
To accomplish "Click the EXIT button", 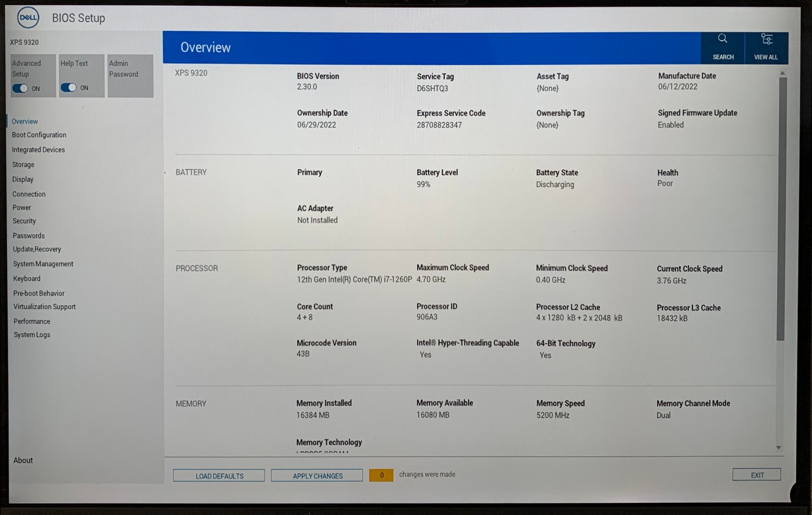I will (x=757, y=475).
